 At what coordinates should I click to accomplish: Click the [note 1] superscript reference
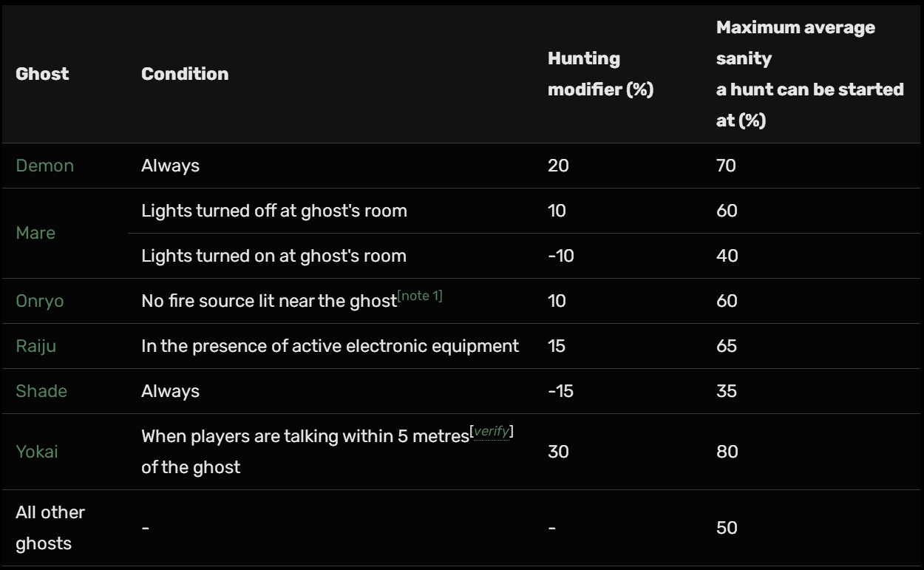pyautogui.click(x=420, y=296)
